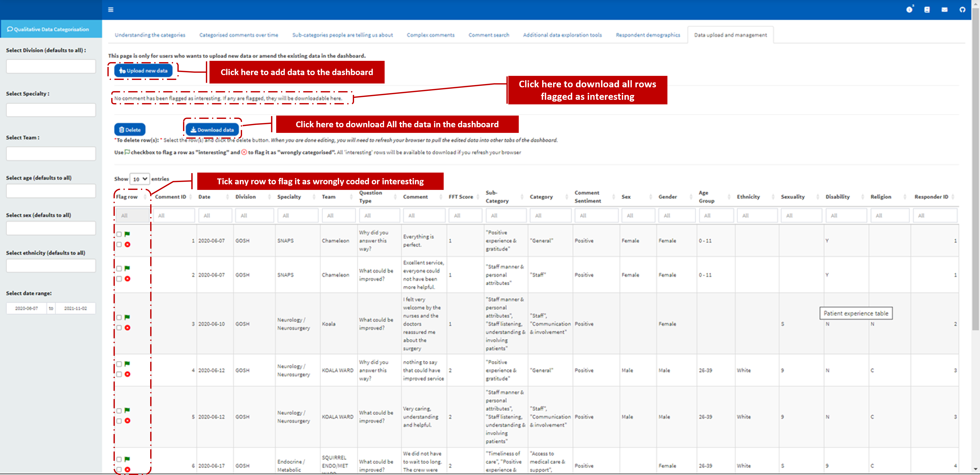
Task: Mark comment 4 as wrongly categorised checkbox
Action: (x=119, y=375)
